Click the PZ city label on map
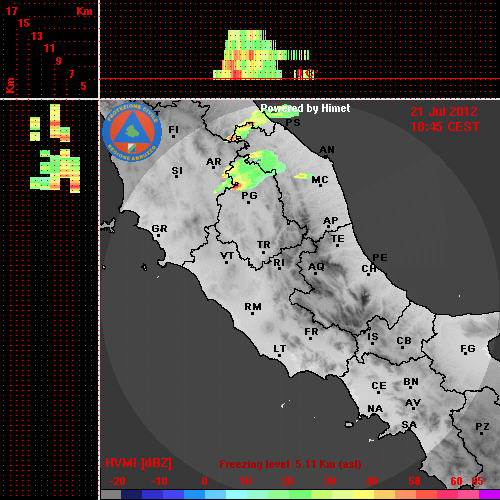Viewport: 500px width, 500px height. (482, 426)
